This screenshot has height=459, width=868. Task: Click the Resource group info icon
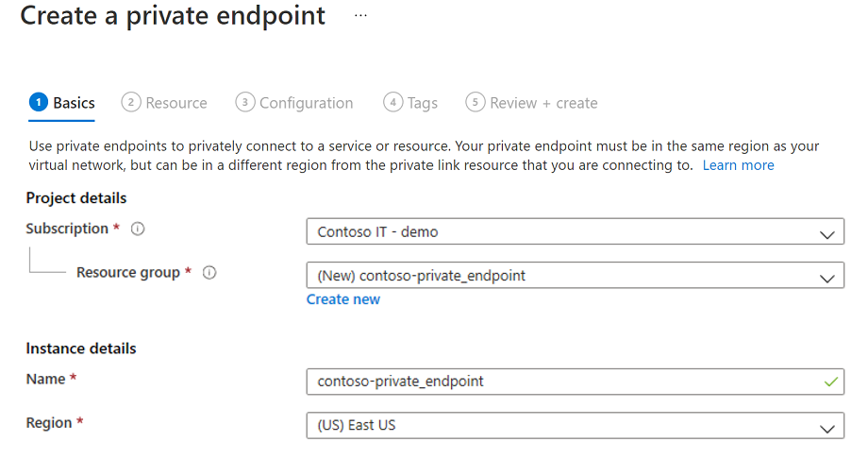pyautogui.click(x=209, y=273)
